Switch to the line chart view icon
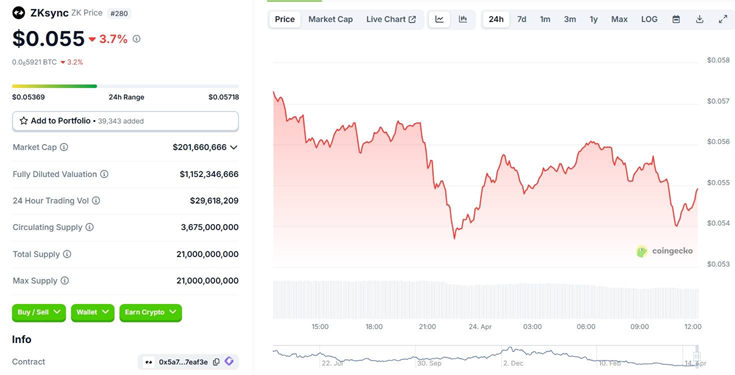 point(439,19)
